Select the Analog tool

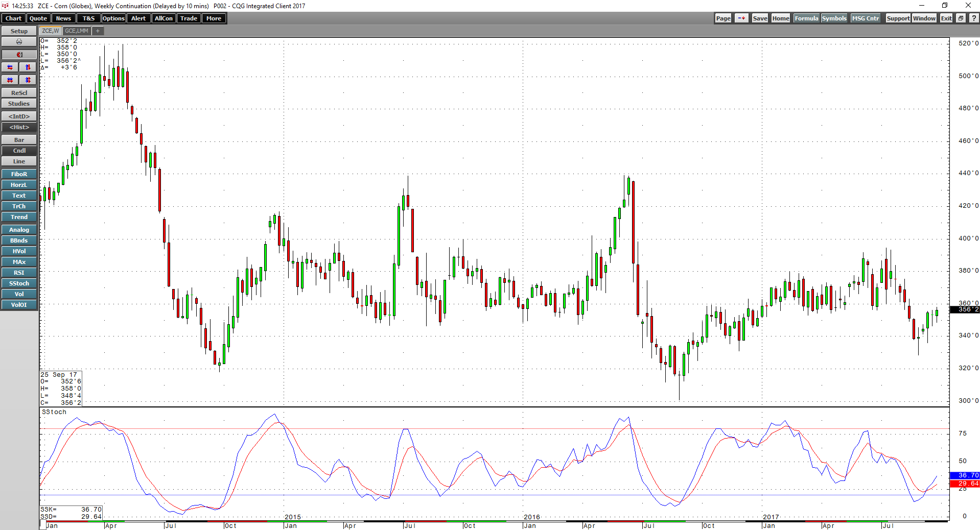[19, 230]
